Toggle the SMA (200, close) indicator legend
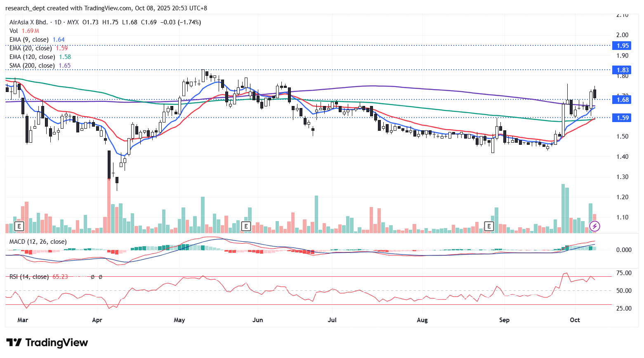 tap(32, 66)
